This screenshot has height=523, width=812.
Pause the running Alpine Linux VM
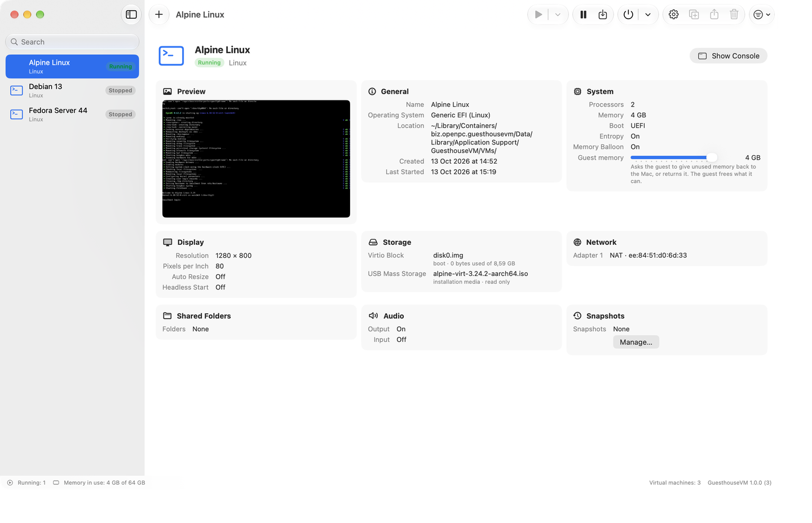click(x=584, y=15)
